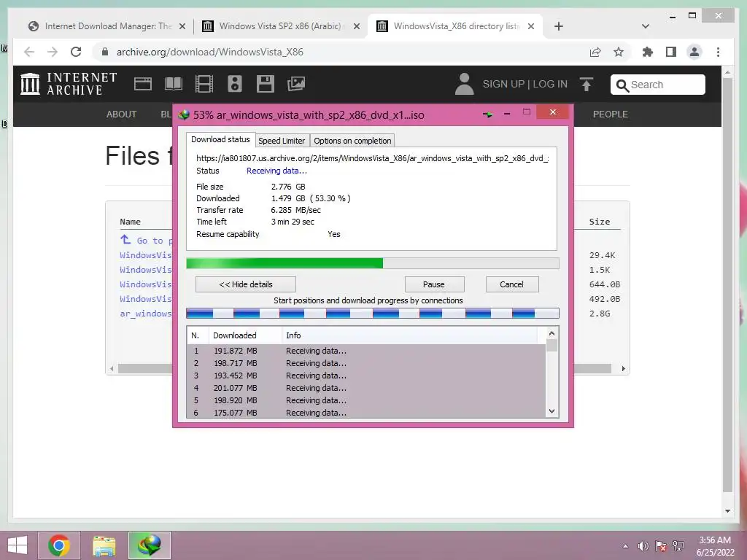Image resolution: width=747 pixels, height=560 pixels.
Task: Cancel the download
Action: pos(511,284)
